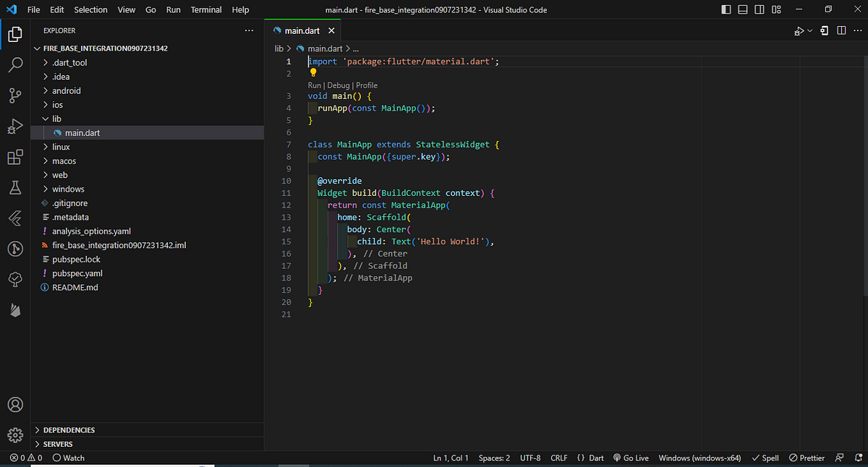Image resolution: width=868 pixels, height=467 pixels.
Task: Open the Terminal menu
Action: pos(206,9)
